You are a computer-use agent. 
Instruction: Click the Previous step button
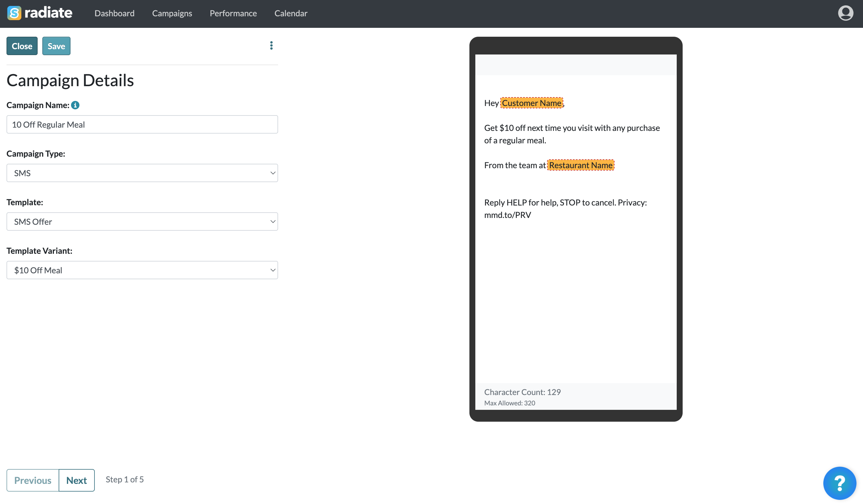(33, 480)
